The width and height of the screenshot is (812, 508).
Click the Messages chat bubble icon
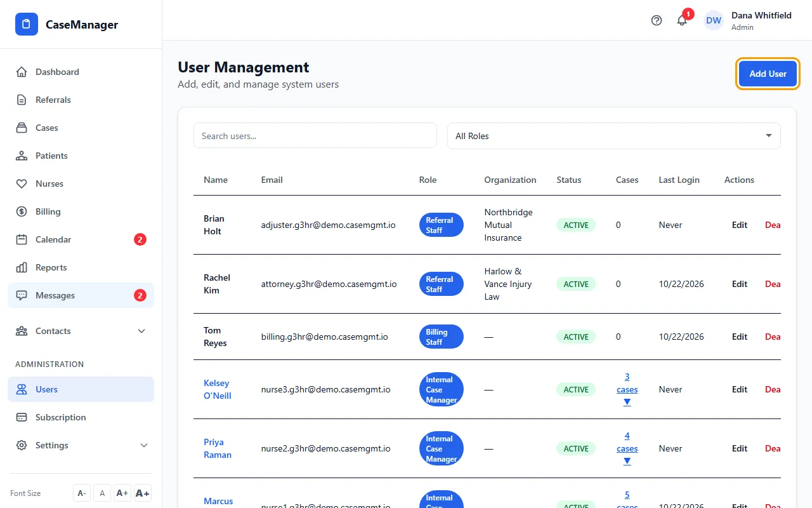point(22,295)
